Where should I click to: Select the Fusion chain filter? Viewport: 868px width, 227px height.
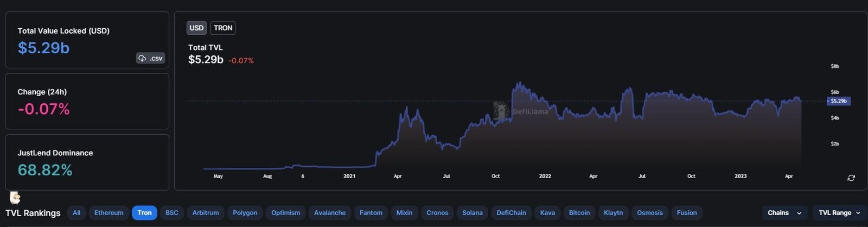tap(687, 213)
